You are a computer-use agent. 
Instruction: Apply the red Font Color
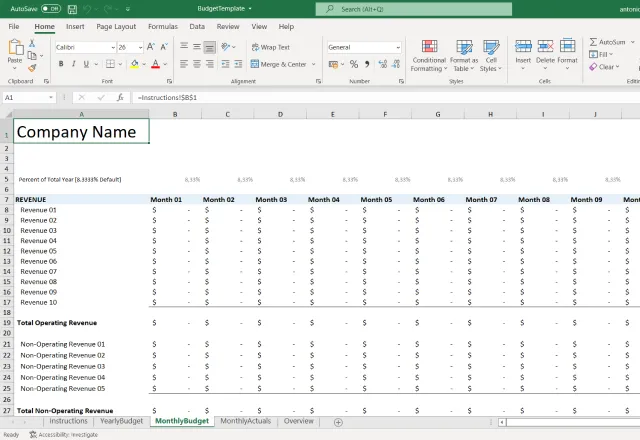[156, 64]
